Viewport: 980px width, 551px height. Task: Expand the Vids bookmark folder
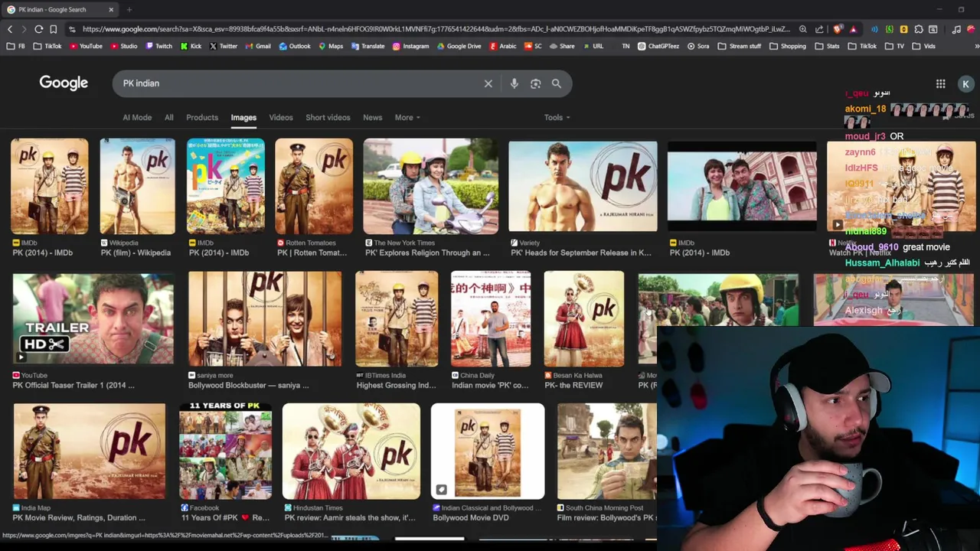923,46
